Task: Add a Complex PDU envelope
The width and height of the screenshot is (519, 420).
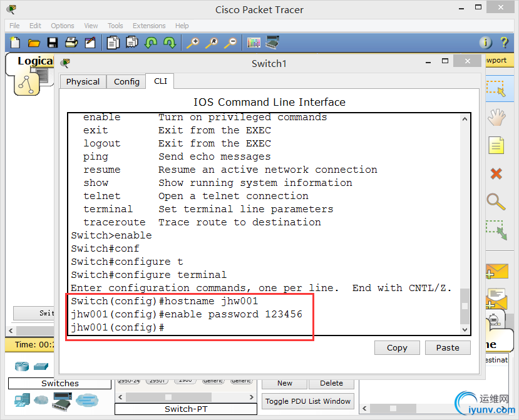Action: coord(497,298)
